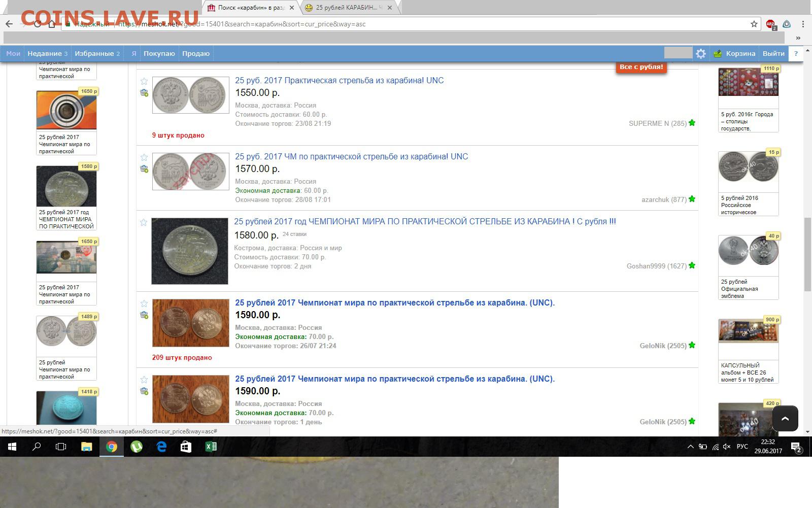This screenshot has width=812, height=508.
Task: Click the 209 штук продано text
Action: pos(182,357)
